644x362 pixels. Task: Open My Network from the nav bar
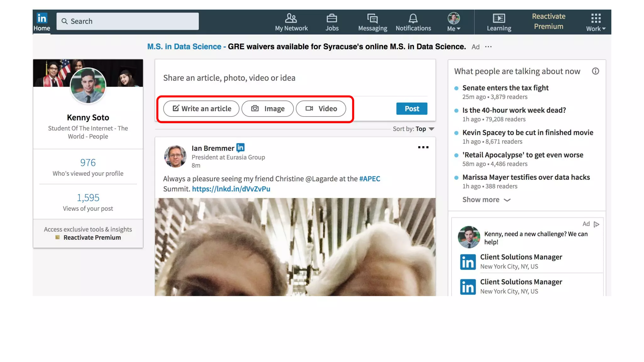(291, 22)
